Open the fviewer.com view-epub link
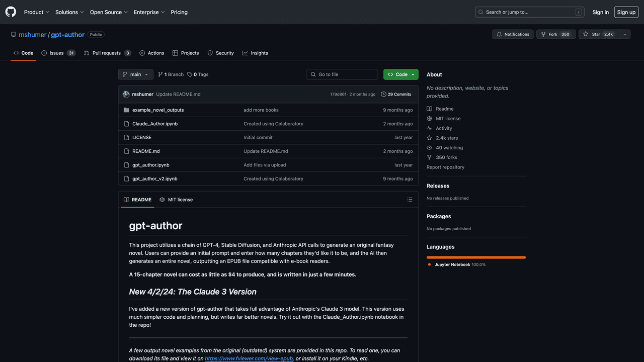This screenshot has width=644, height=362. tap(249, 358)
